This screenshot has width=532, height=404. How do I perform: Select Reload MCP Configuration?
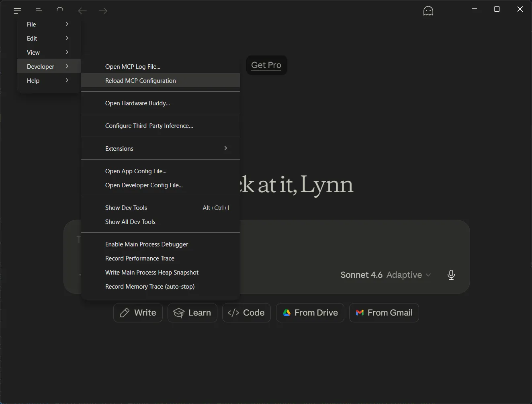tap(160, 80)
